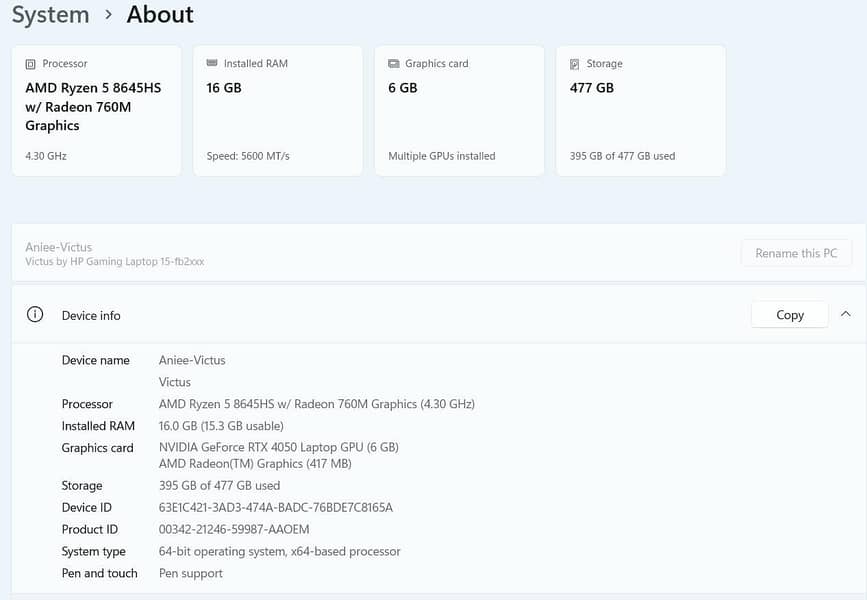Click the Installed RAM label in the Device info list
867x600 pixels.
point(98,426)
